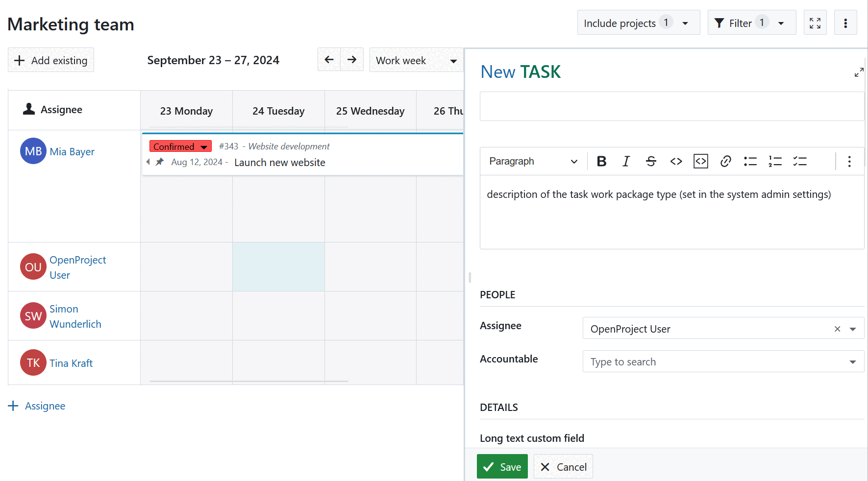Navigate to the next week
The height and width of the screenshot is (481, 868).
352,59
